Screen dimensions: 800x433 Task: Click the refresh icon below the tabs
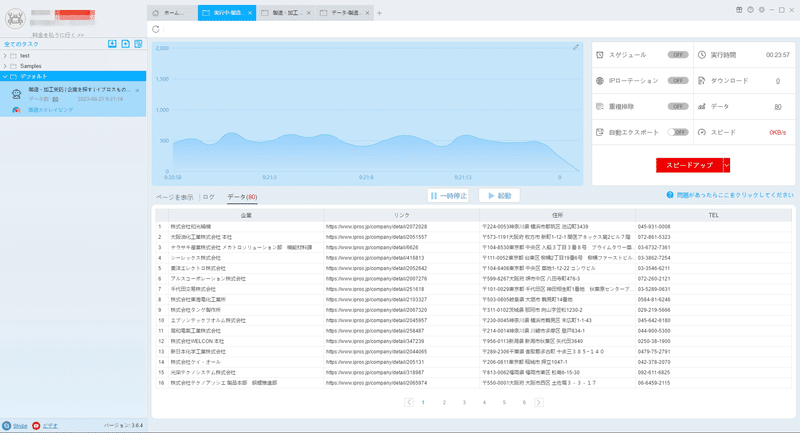point(156,30)
